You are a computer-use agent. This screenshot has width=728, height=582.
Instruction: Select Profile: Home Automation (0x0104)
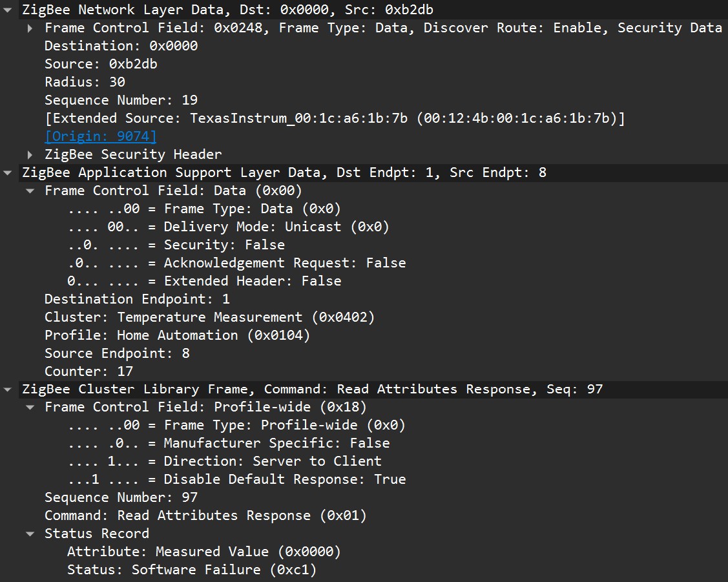(178, 335)
